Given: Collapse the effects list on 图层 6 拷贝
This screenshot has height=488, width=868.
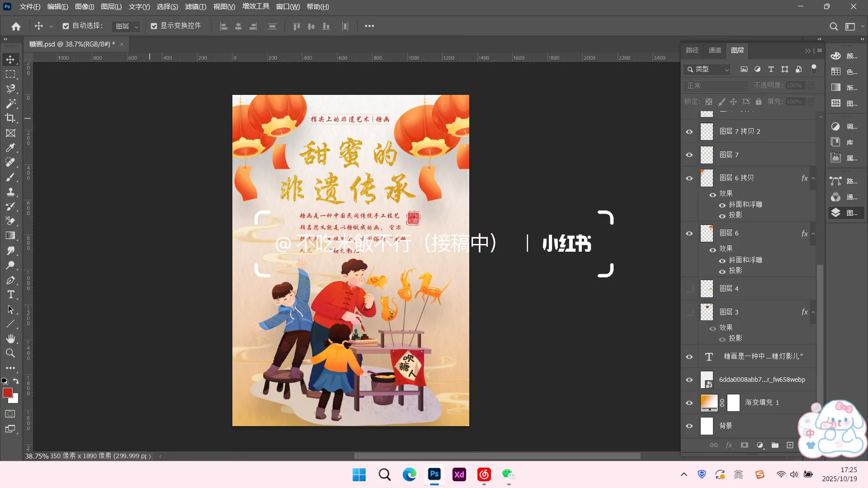Looking at the screenshot, I should (x=813, y=178).
